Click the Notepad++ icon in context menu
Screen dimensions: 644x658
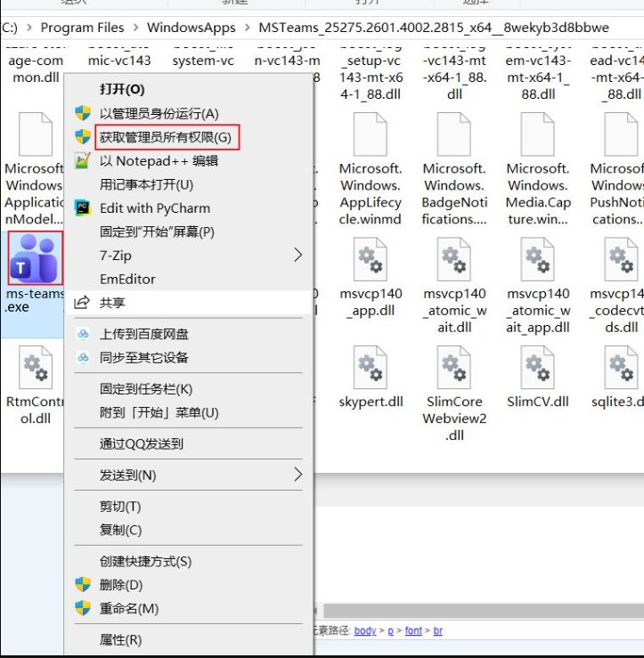coord(83,161)
